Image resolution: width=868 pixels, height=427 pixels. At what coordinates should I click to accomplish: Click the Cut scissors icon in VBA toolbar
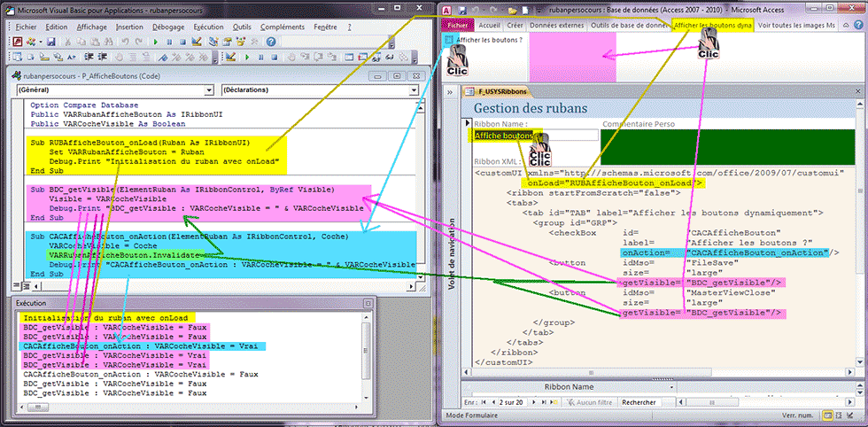point(67,43)
